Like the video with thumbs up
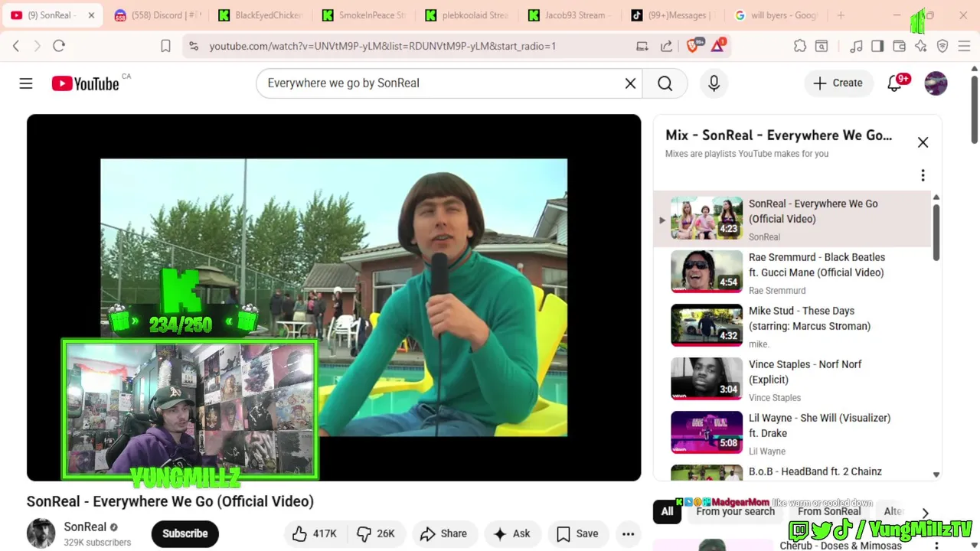This screenshot has height=551, width=980. (315, 533)
